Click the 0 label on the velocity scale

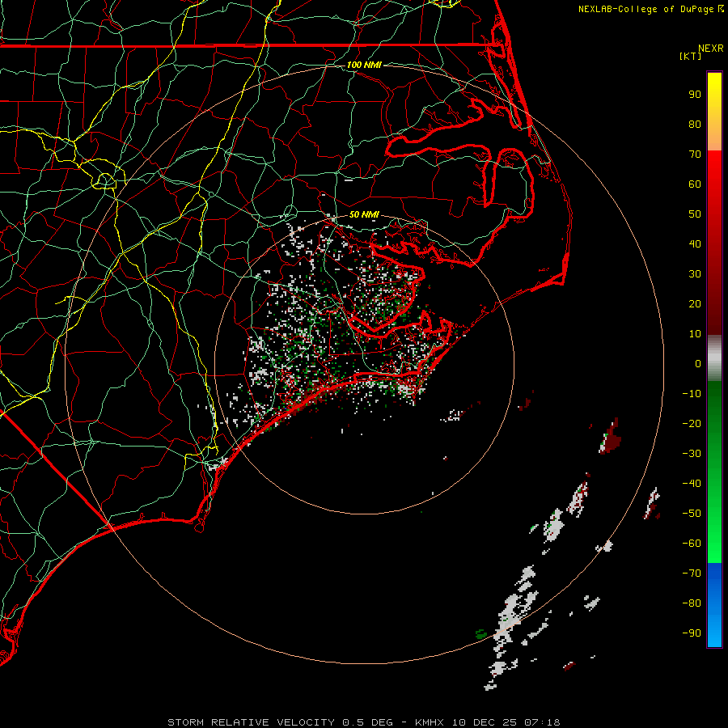(x=697, y=364)
